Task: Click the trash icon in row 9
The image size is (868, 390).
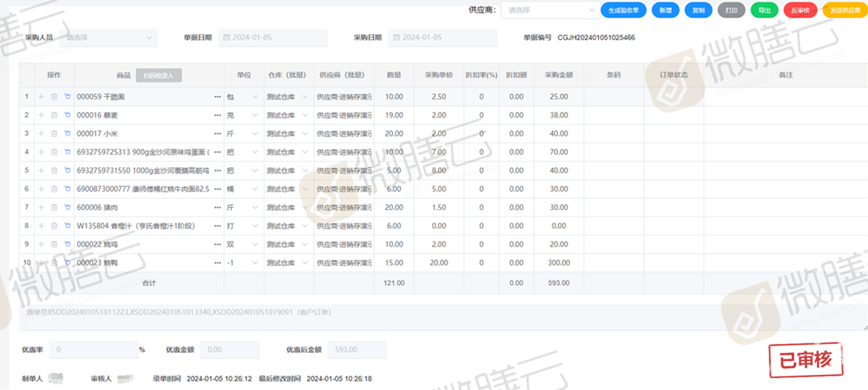Action: 54,244
